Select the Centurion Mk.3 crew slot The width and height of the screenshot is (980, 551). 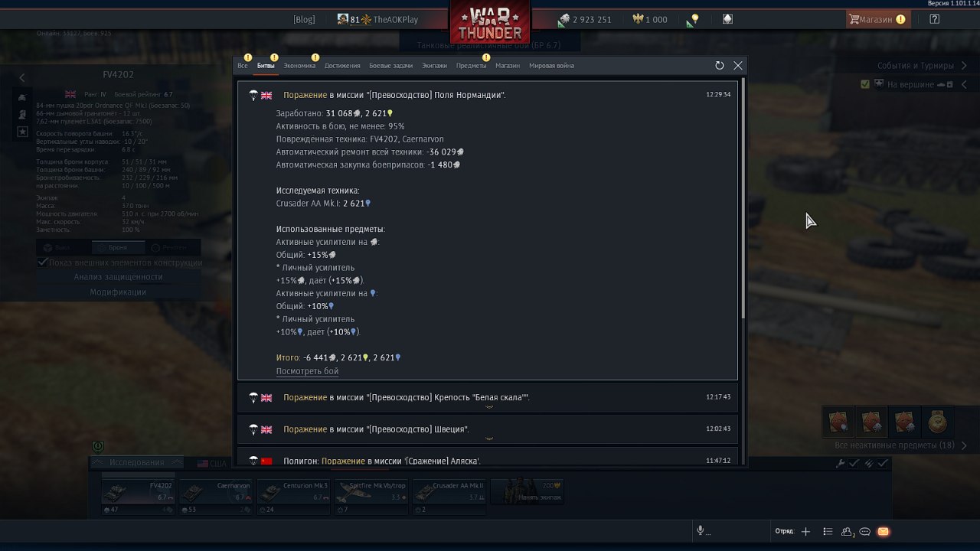pos(293,496)
